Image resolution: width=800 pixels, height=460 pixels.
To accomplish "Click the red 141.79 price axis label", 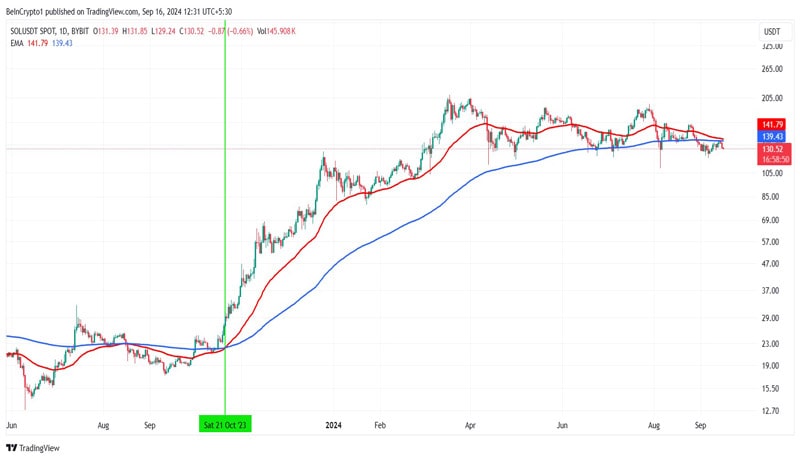I will (x=773, y=124).
